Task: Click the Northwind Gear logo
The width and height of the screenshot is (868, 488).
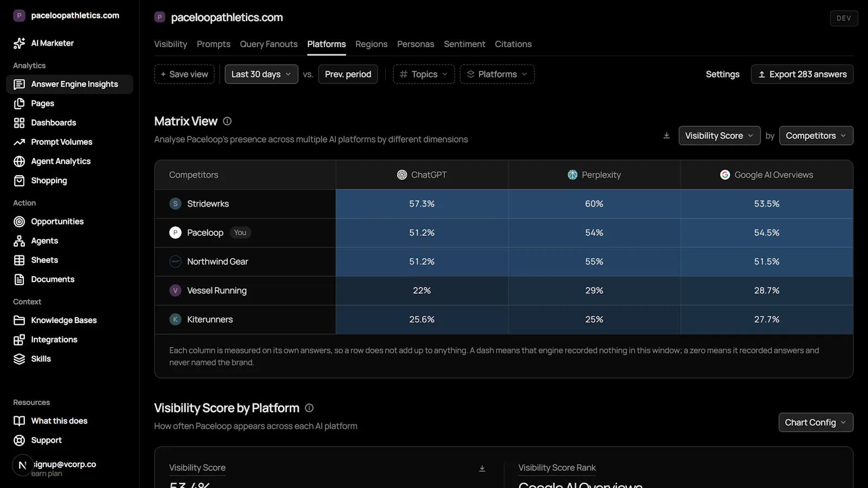Action: coord(175,261)
